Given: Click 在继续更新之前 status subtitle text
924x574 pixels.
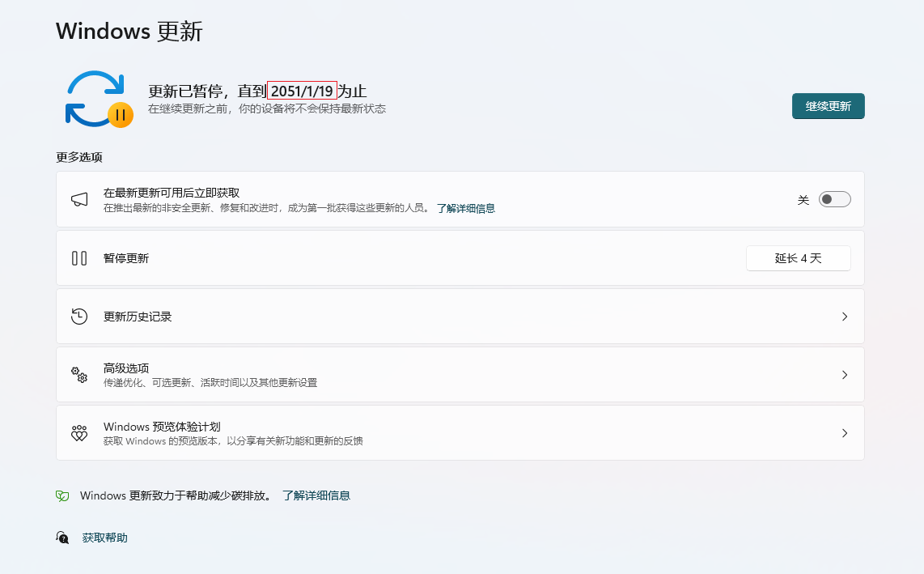Looking at the screenshot, I should pyautogui.click(x=267, y=108).
